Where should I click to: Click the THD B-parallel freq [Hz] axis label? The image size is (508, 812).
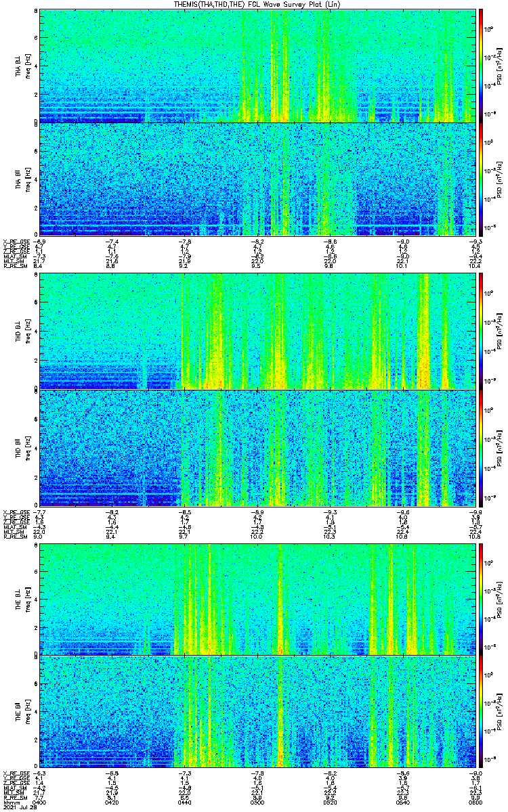click(28, 448)
